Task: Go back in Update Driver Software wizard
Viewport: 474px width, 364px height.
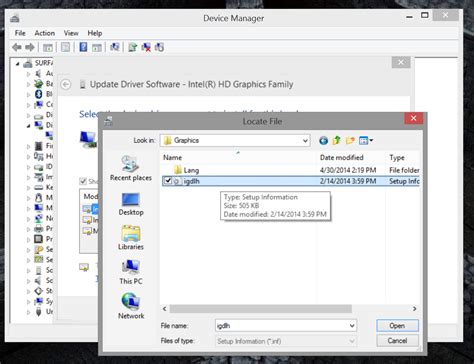Action: pos(66,84)
